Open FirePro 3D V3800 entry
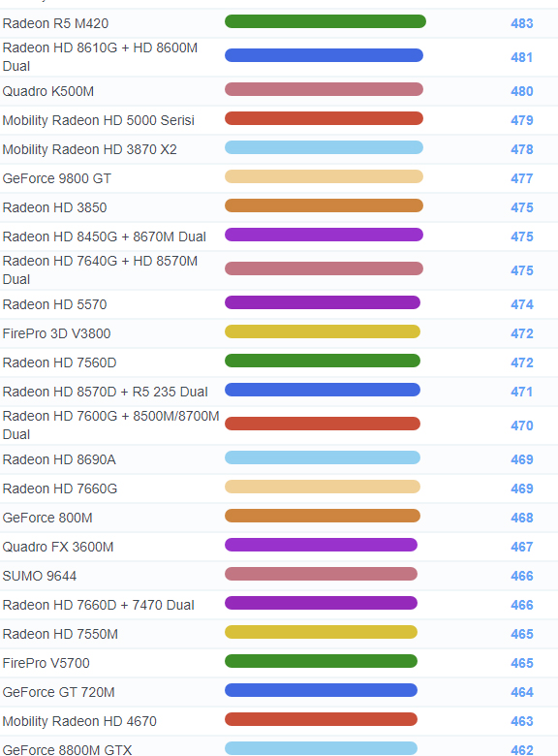The width and height of the screenshot is (558, 756). [x=56, y=333]
